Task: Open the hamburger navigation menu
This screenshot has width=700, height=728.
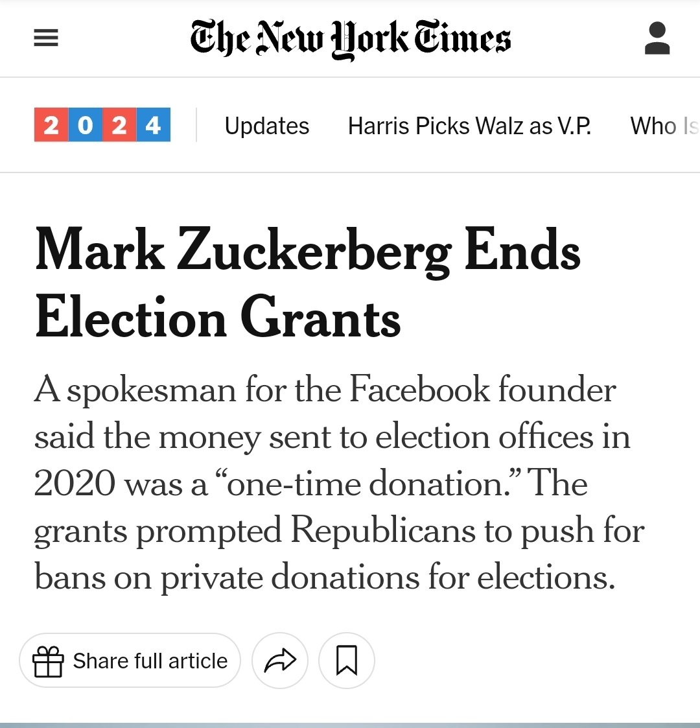Action: point(46,38)
